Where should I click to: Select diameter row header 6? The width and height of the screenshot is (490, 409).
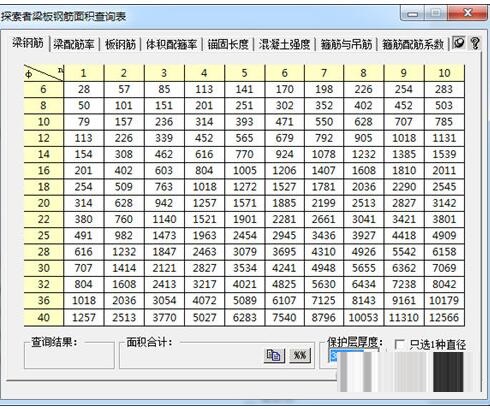tap(44, 89)
